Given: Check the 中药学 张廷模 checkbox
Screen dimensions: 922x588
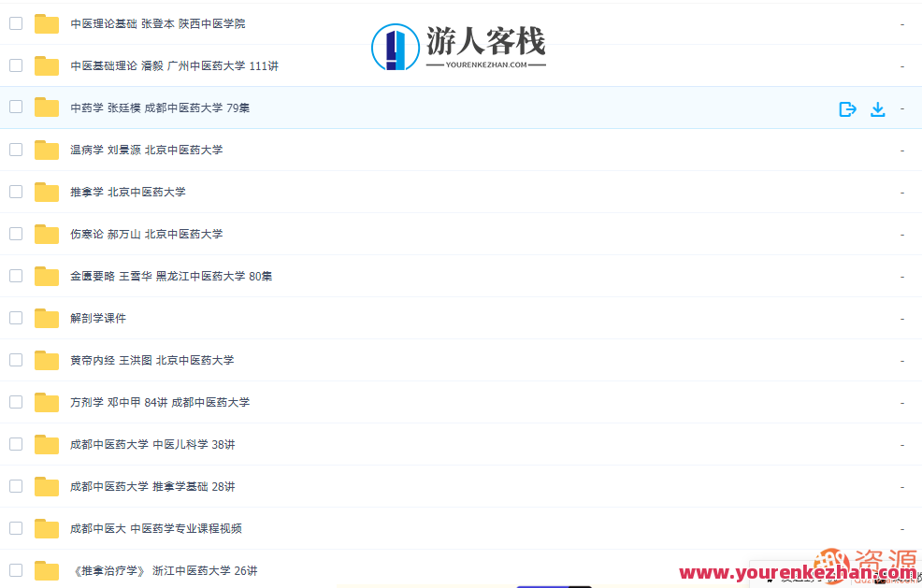Looking at the screenshot, I should click(x=15, y=108).
